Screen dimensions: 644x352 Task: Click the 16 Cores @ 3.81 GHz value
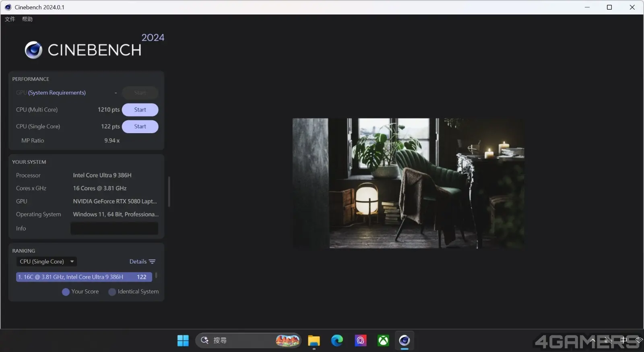100,188
